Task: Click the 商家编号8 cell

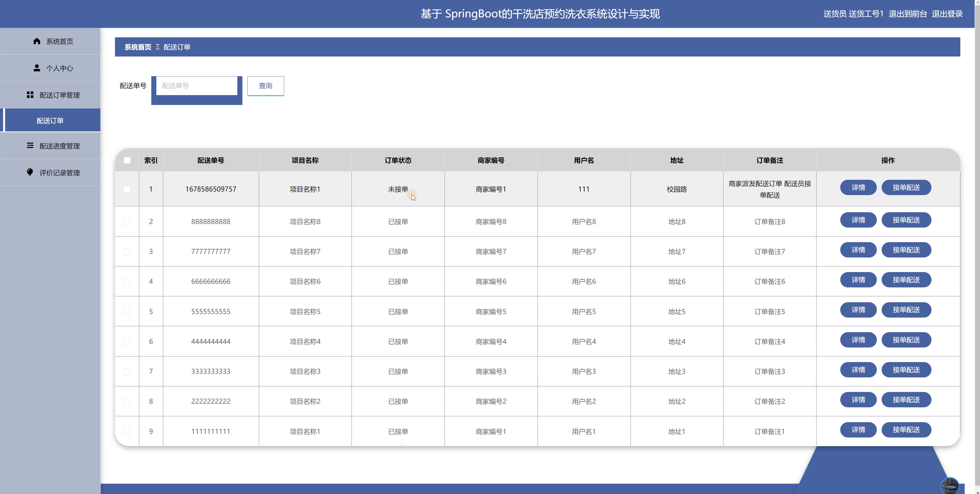Action: point(491,222)
